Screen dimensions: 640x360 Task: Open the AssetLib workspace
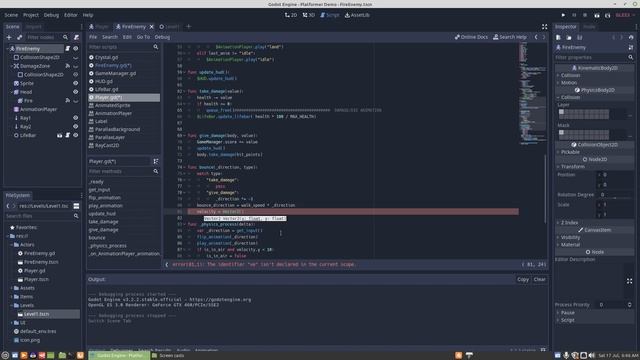357,15
